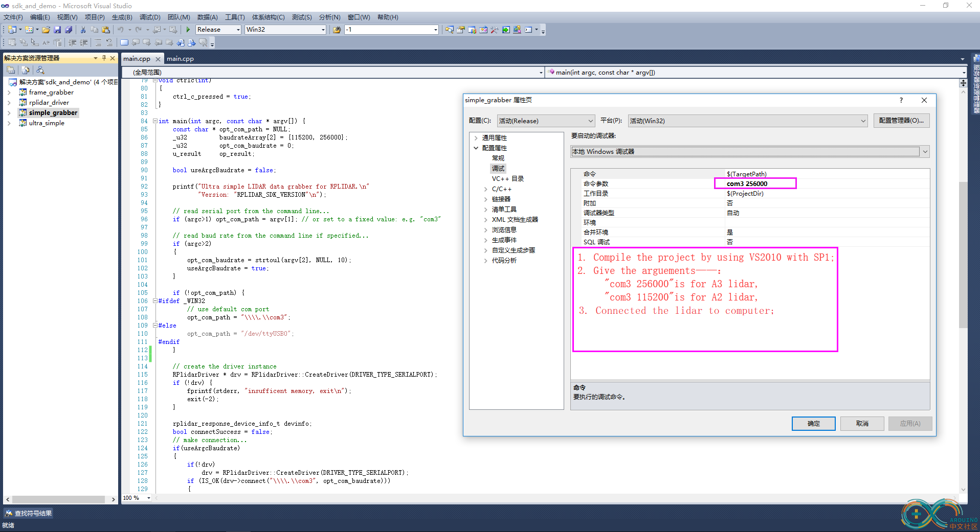Collapse the 配置属性 tree node
980x532 pixels.
point(476,148)
